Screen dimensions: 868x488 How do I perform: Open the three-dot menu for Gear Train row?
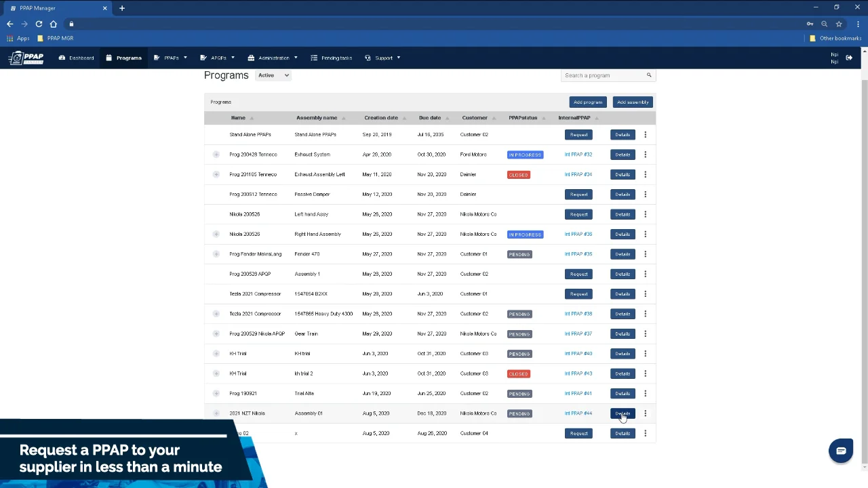(x=646, y=333)
